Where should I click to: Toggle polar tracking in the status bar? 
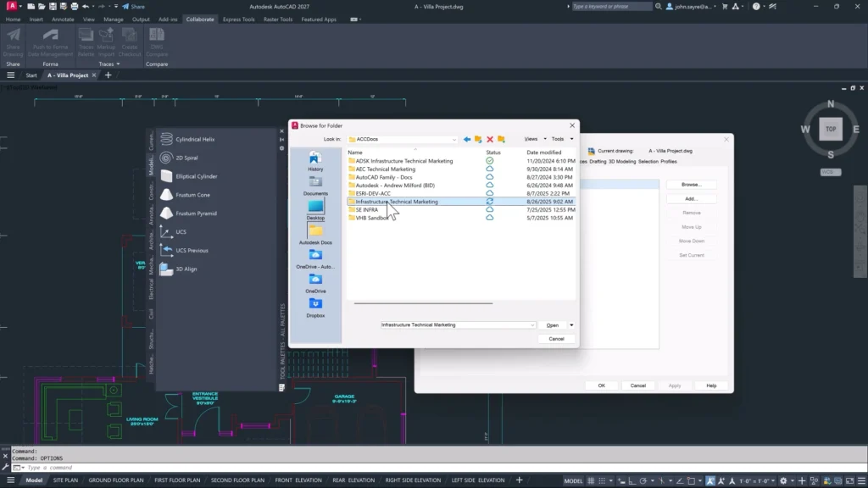point(643,481)
